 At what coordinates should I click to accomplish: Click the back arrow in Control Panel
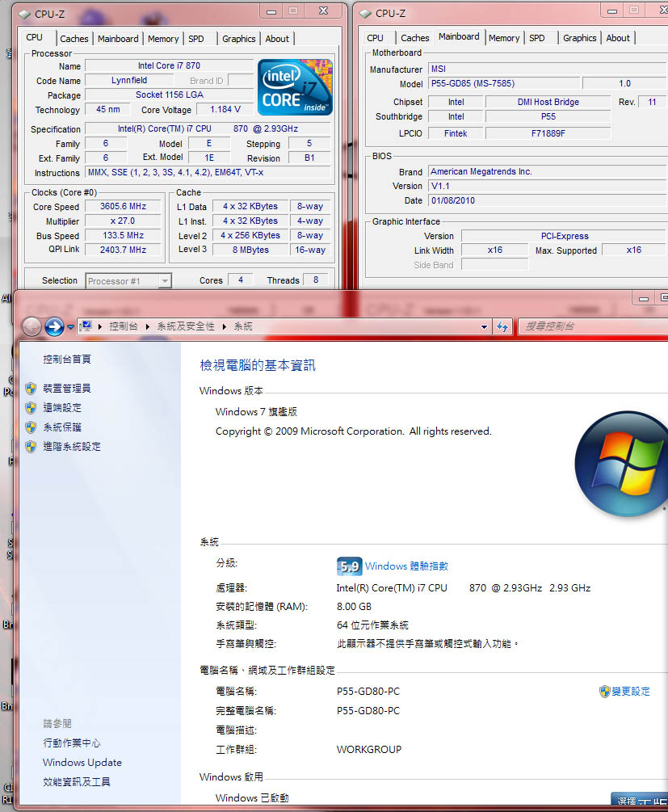32,326
